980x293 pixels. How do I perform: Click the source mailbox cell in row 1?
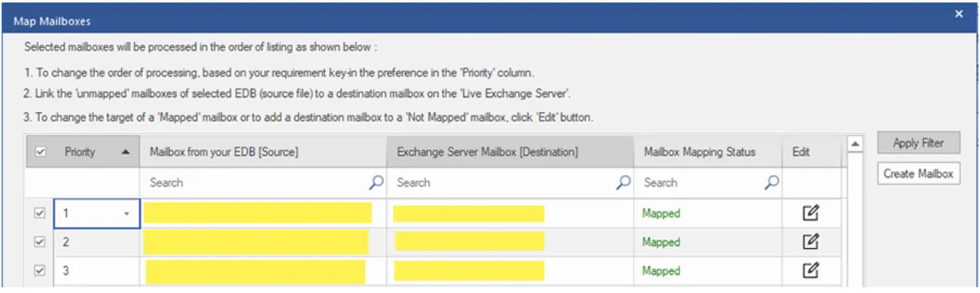(x=264, y=214)
